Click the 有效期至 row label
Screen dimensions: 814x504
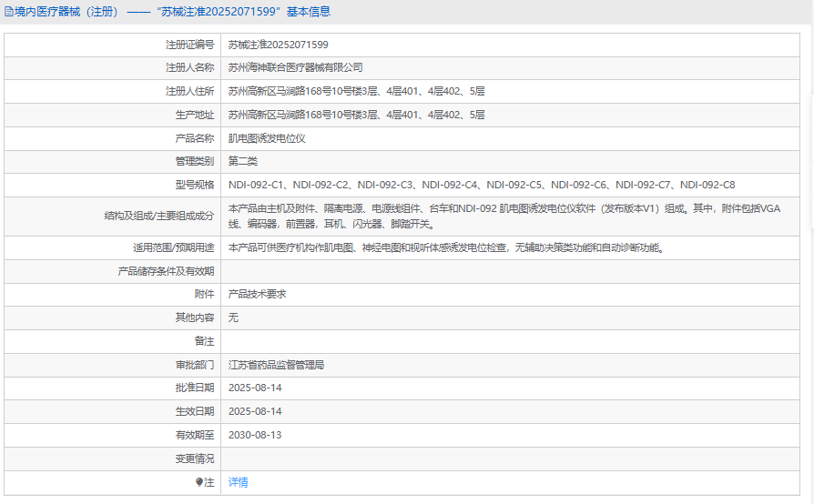195,435
